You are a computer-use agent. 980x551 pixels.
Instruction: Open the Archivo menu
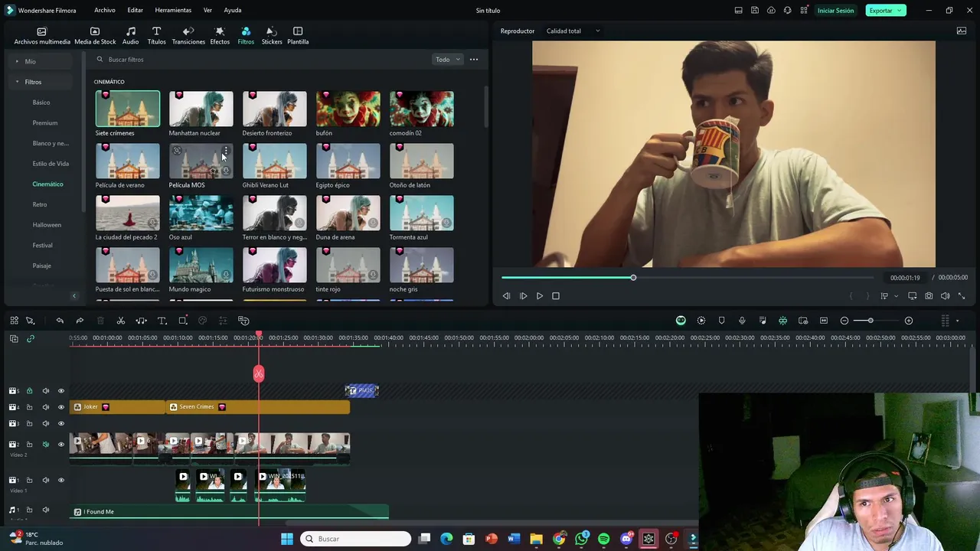(105, 11)
